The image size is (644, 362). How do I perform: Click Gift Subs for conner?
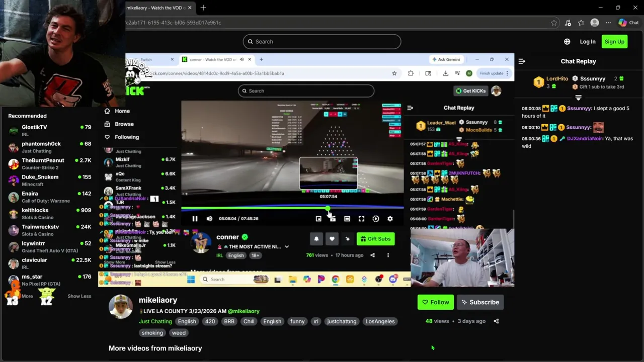[376, 239]
